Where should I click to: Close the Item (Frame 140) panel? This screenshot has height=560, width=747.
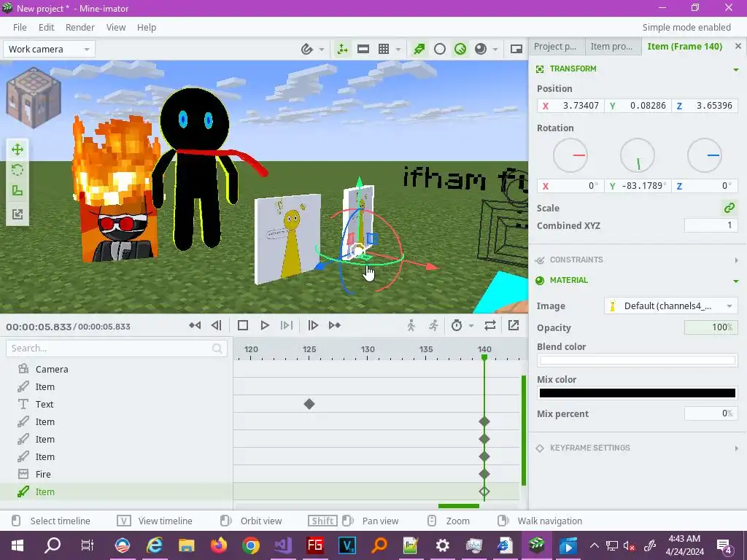[738, 46]
